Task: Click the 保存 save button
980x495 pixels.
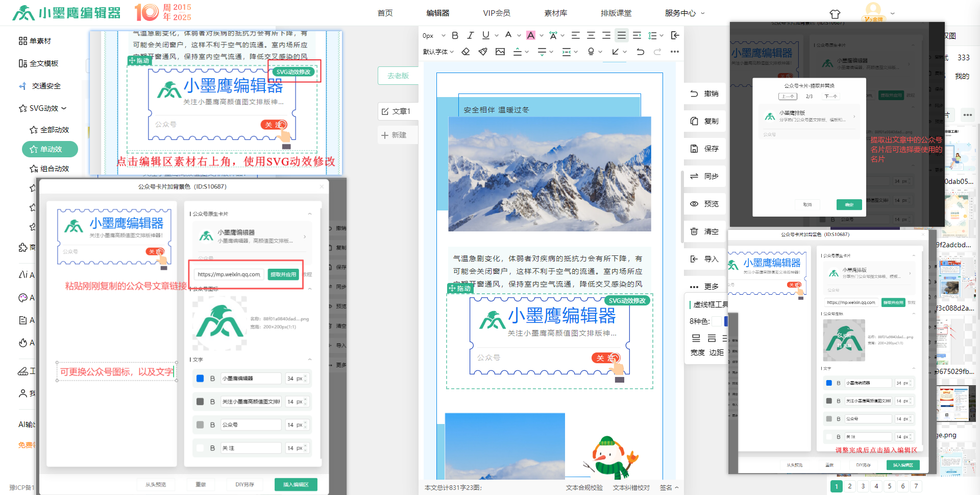Action: click(x=704, y=149)
